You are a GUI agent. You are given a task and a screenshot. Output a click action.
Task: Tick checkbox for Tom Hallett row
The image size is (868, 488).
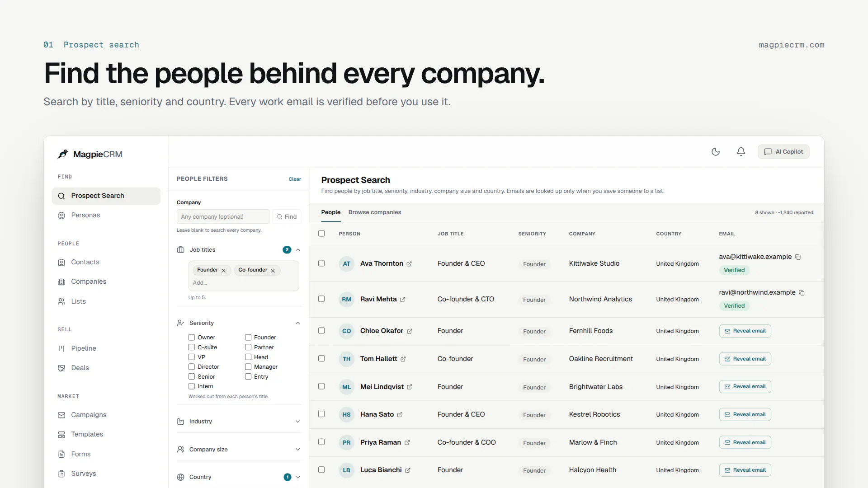coord(321,359)
